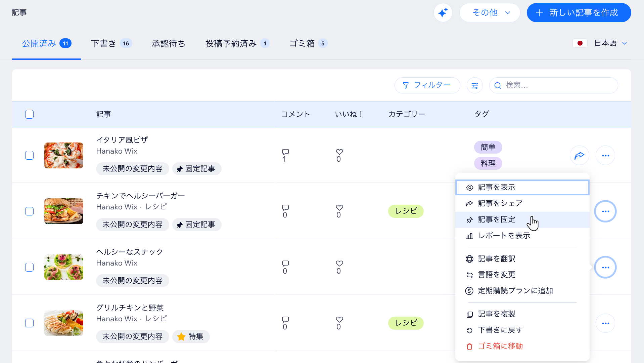Click the star icon on the 特集 badge
Image resolution: width=644 pixels, height=363 pixels.
click(181, 336)
